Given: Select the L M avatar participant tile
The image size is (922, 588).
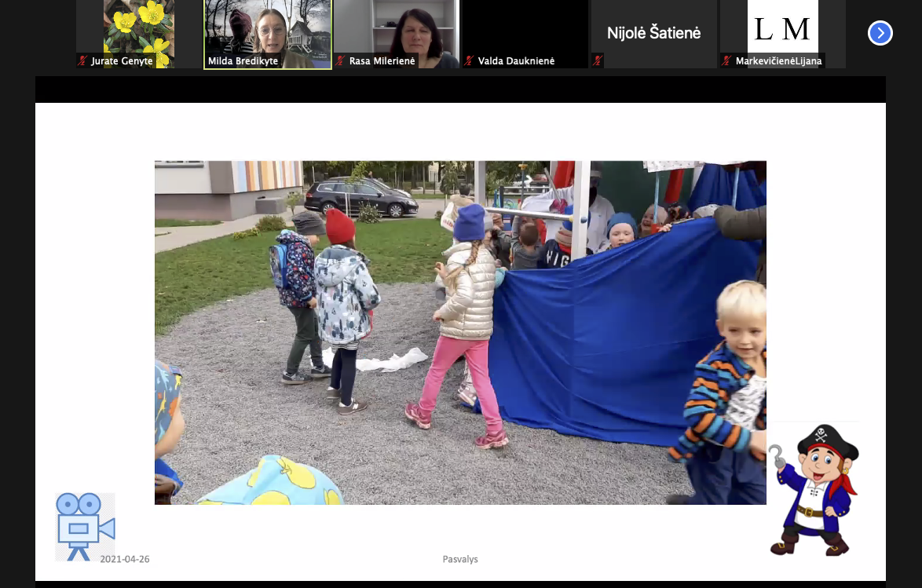Looking at the screenshot, I should [783, 34].
